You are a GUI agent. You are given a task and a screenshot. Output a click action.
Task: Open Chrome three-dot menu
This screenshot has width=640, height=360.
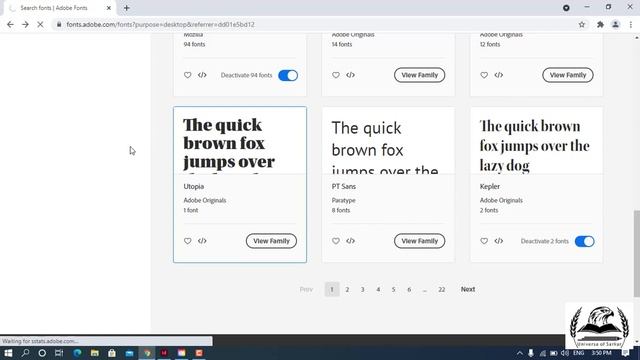coord(631,24)
